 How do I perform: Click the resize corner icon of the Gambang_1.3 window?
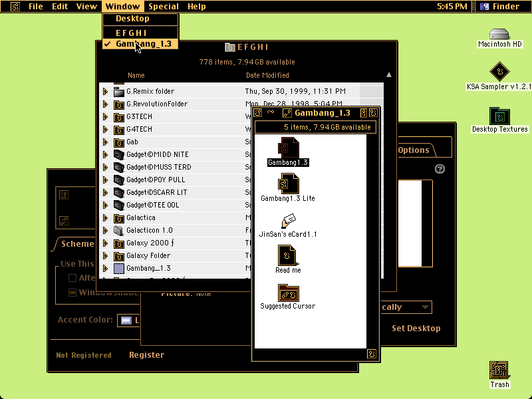[372, 354]
